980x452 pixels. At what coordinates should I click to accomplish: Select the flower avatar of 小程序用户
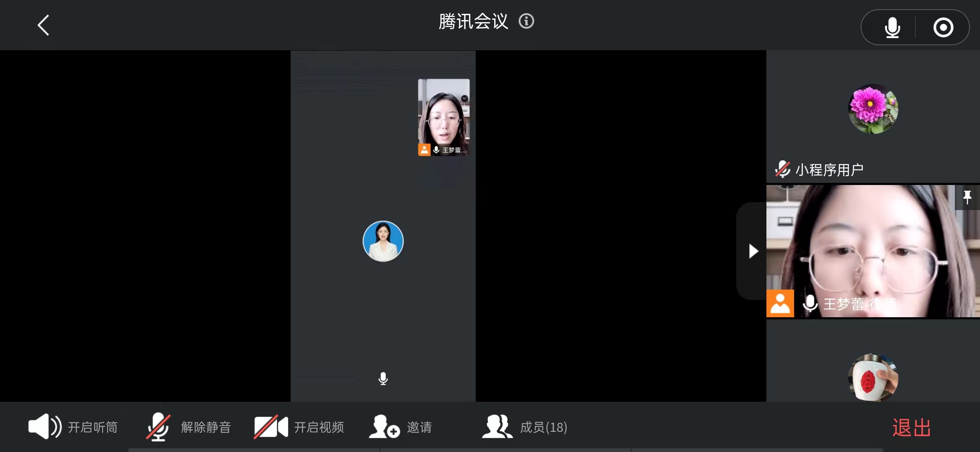click(873, 109)
